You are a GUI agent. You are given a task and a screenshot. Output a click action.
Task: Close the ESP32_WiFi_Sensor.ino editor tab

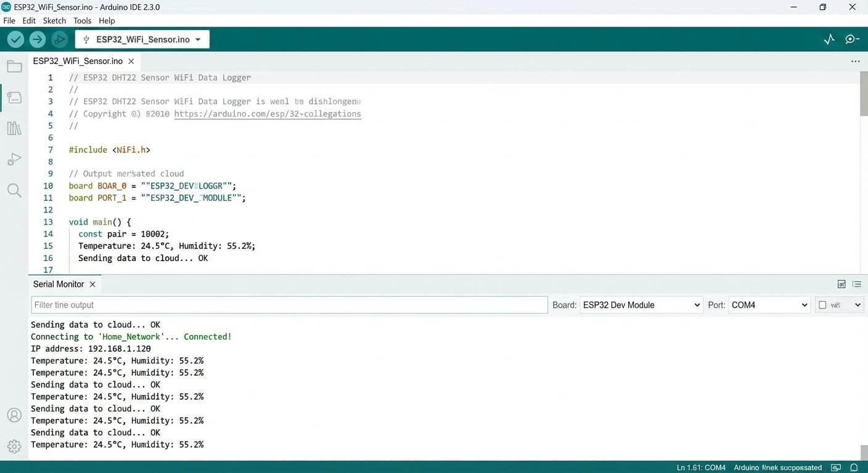pyautogui.click(x=131, y=62)
